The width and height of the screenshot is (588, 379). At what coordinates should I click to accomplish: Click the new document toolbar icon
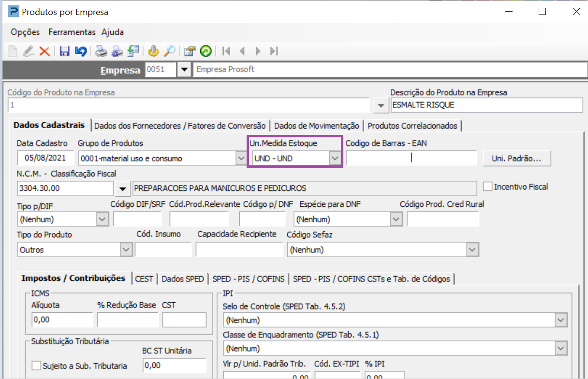pyautogui.click(x=13, y=51)
